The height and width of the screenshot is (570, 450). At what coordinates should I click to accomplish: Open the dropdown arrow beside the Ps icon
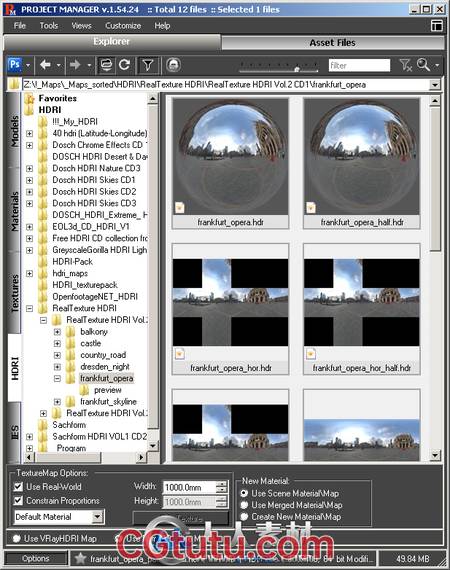28,65
